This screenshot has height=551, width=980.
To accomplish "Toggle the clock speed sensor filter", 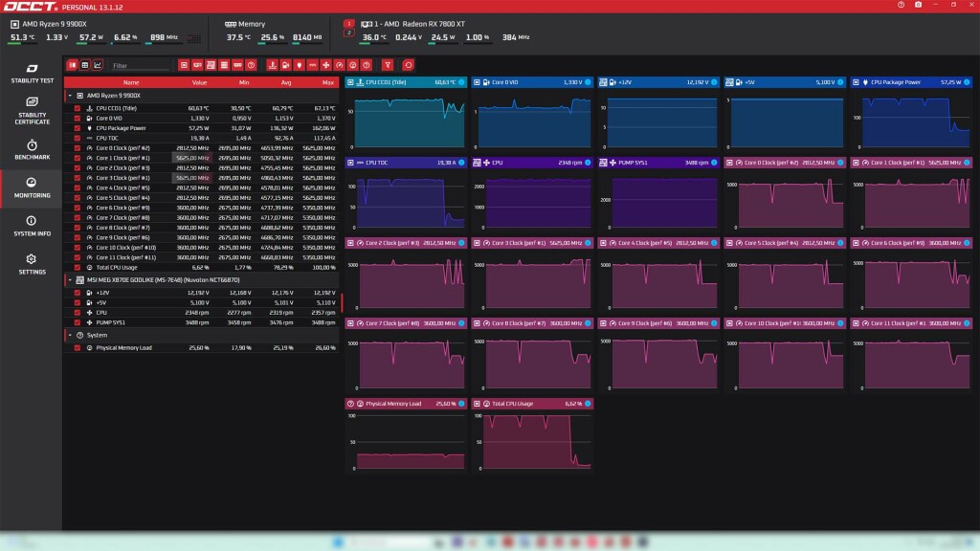I will pos(340,65).
